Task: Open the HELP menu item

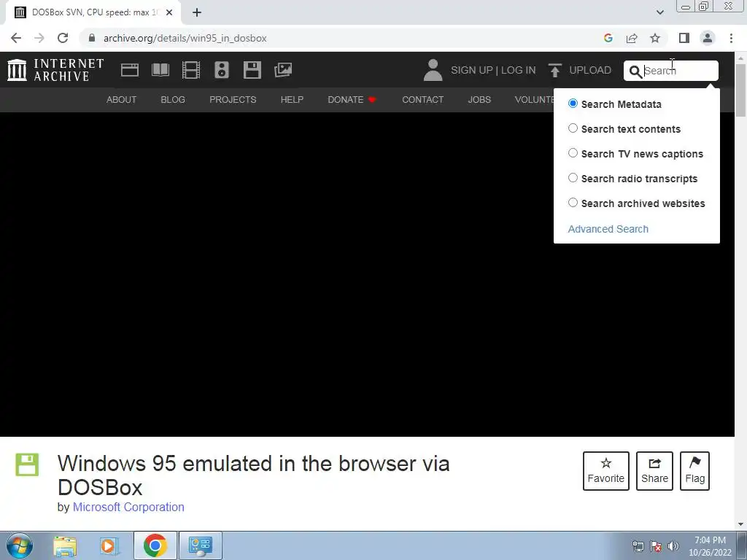Action: (292, 99)
